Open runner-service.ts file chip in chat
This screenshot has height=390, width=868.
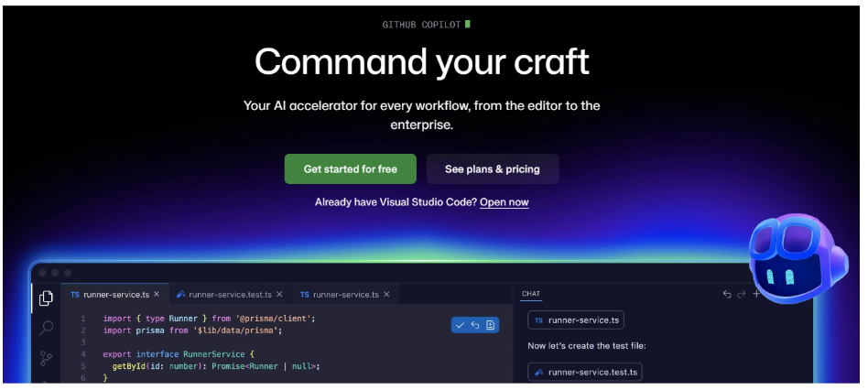(x=576, y=320)
